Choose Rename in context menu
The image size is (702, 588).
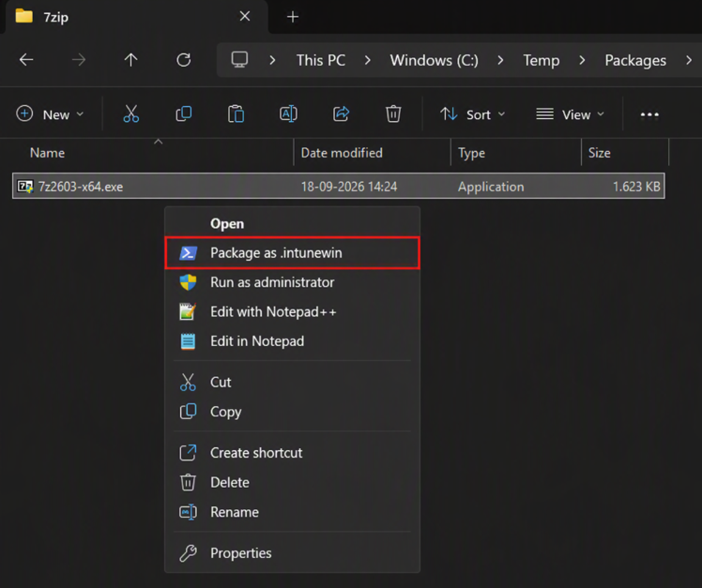(x=293, y=512)
